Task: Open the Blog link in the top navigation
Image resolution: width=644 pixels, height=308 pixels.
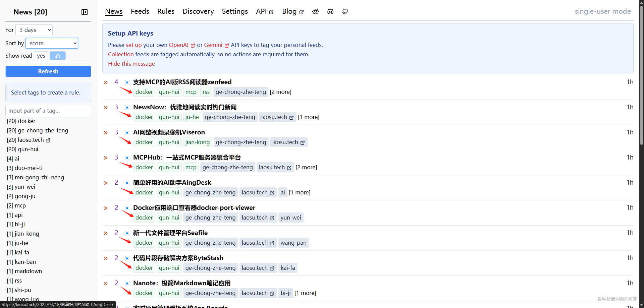Action: [x=293, y=11]
